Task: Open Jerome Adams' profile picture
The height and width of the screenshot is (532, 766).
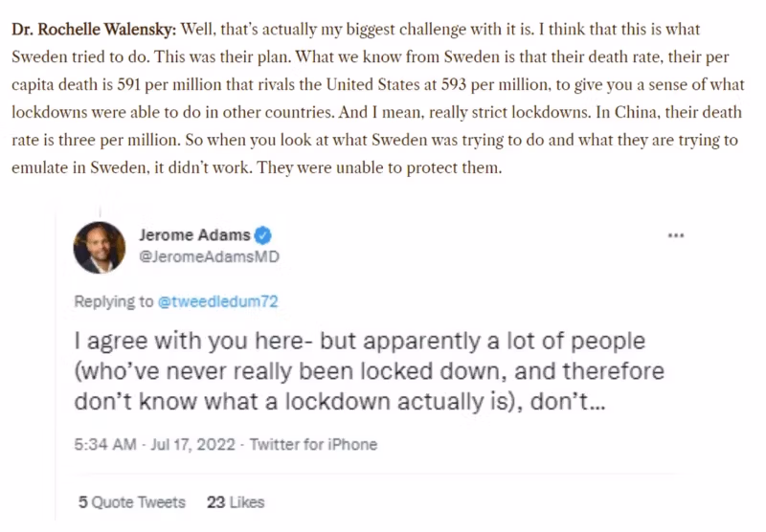Action: click(x=100, y=247)
